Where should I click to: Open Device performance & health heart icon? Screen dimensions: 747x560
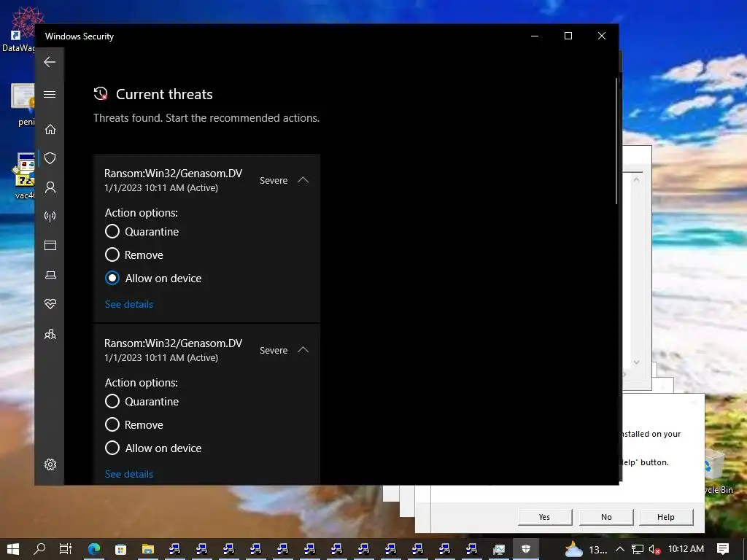pyautogui.click(x=50, y=304)
